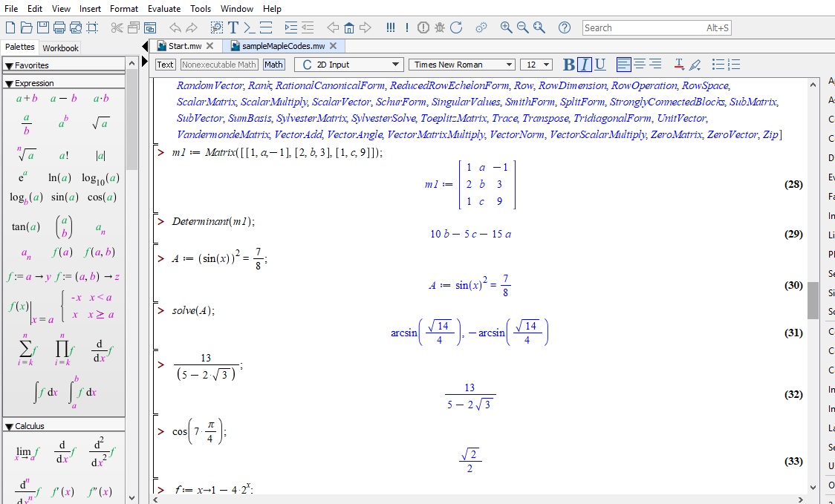
Task: Execute selection with single exclamation icon
Action: [407, 27]
